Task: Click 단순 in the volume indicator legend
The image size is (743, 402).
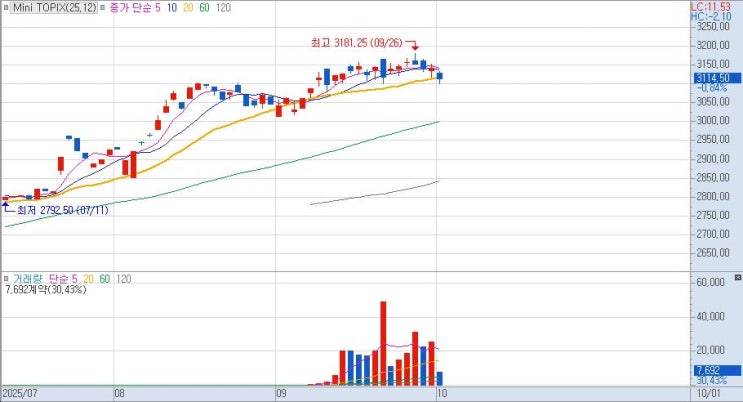Action: click(x=59, y=279)
